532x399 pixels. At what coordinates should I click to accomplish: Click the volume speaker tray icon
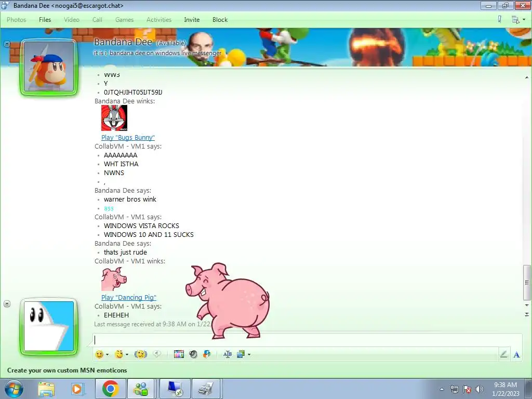click(x=479, y=389)
